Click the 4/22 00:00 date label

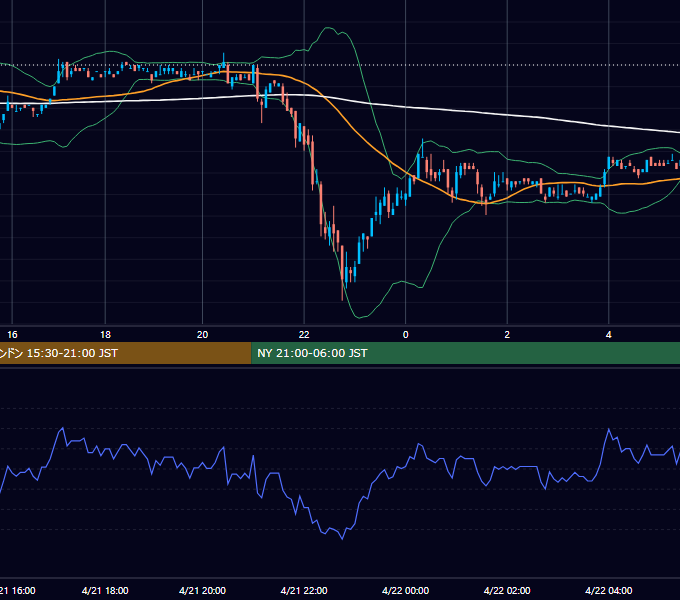coord(405,590)
